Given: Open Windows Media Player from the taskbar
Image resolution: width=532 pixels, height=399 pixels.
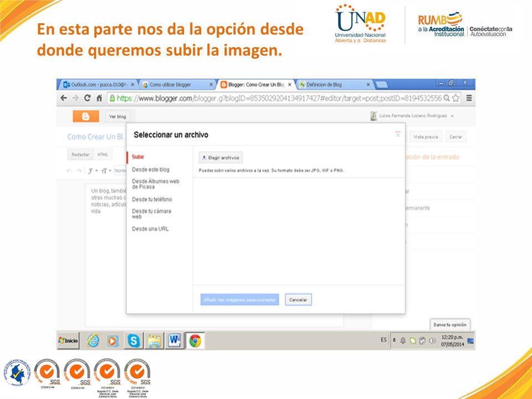Looking at the screenshot, I should click(112, 341).
